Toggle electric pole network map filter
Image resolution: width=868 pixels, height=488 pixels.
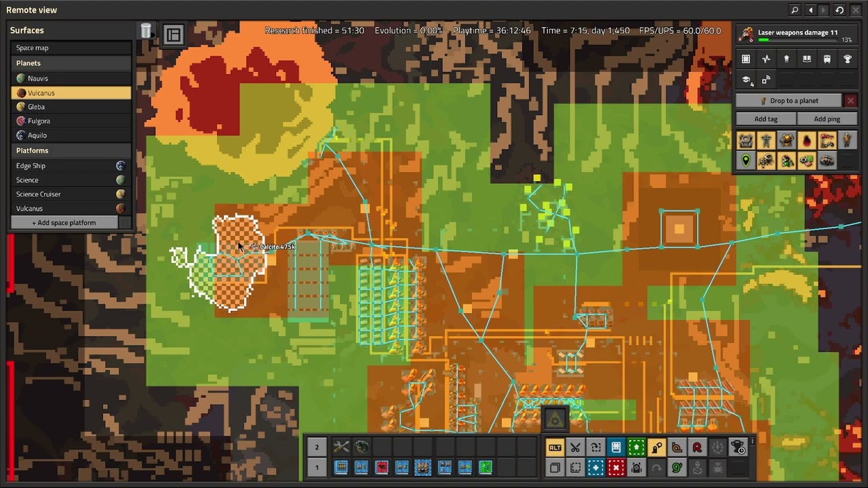pyautogui.click(x=766, y=140)
